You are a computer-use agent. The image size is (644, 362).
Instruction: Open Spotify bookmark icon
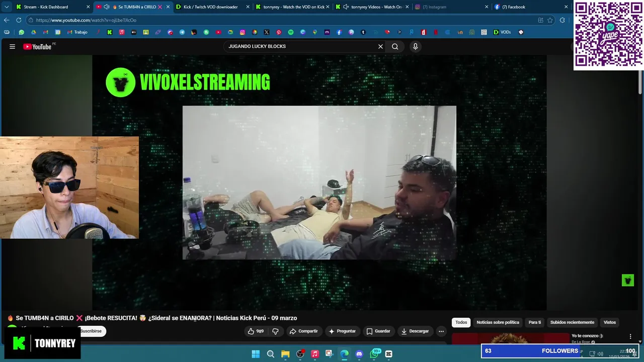tap(291, 32)
